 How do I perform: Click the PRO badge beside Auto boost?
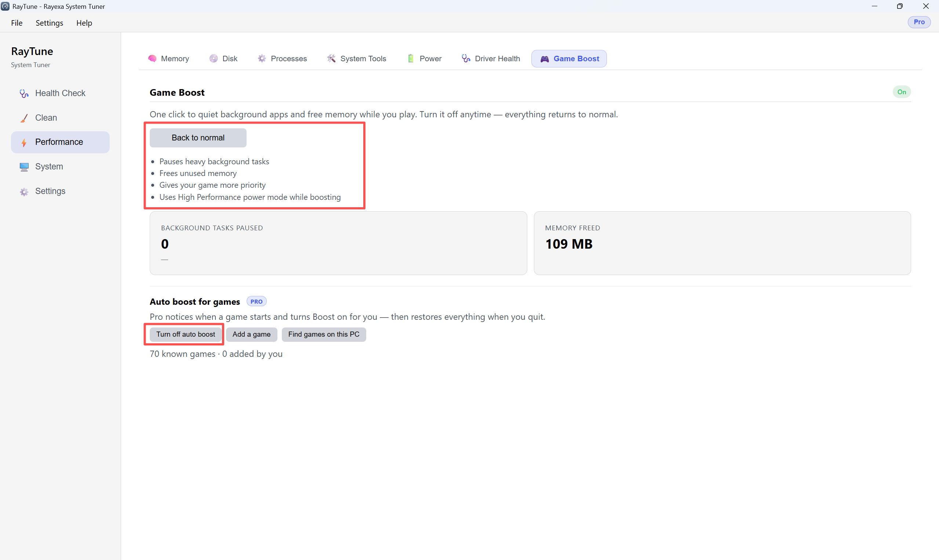coord(256,301)
